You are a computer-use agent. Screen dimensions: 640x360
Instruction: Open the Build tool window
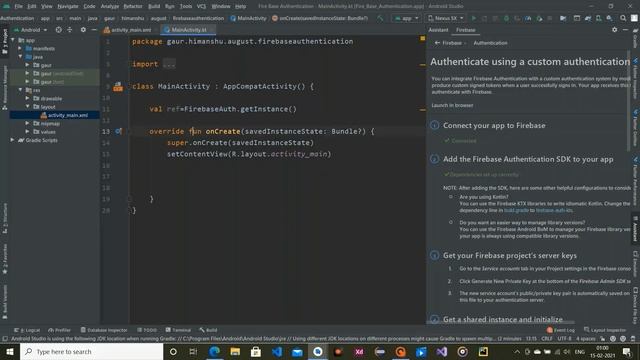pos(208,330)
